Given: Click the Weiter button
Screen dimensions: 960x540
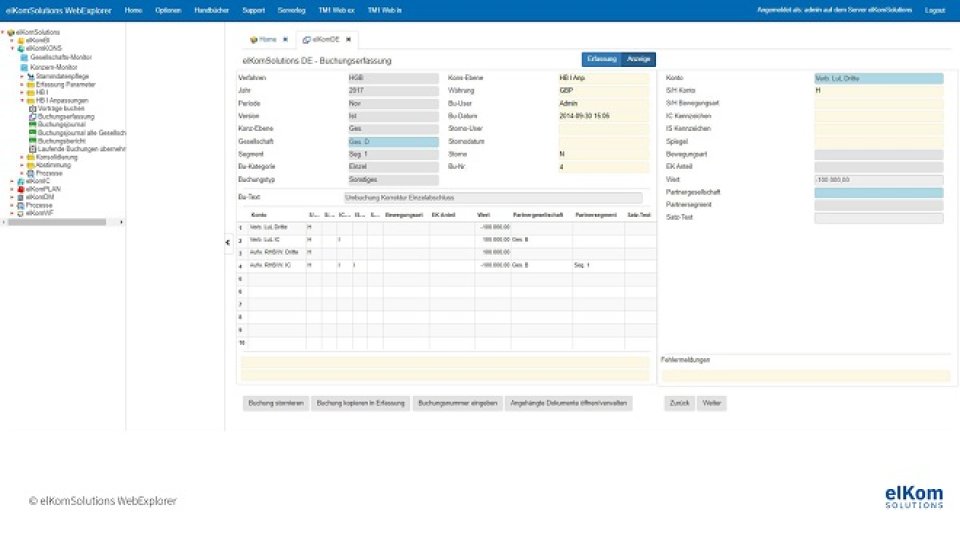Looking at the screenshot, I should [712, 404].
